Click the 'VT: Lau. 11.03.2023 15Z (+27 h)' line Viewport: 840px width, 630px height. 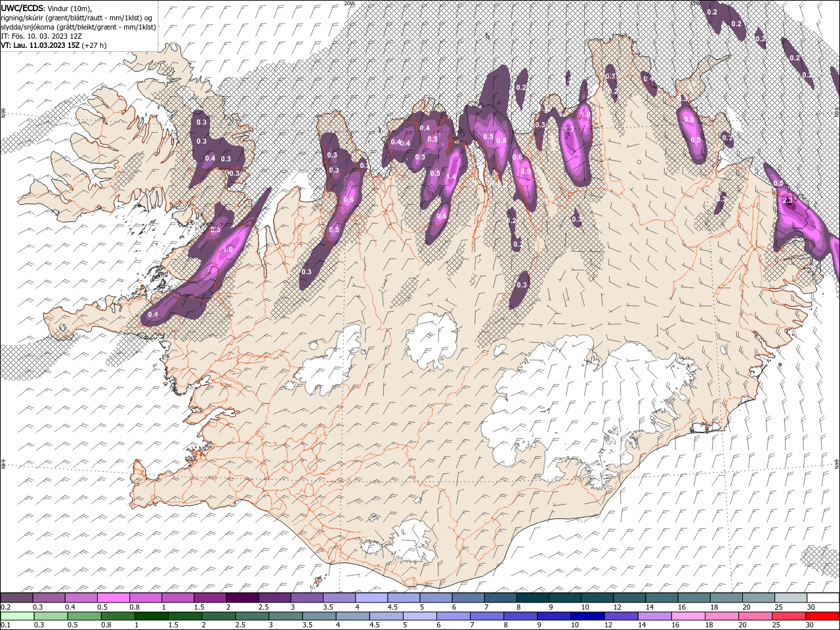[x=54, y=45]
